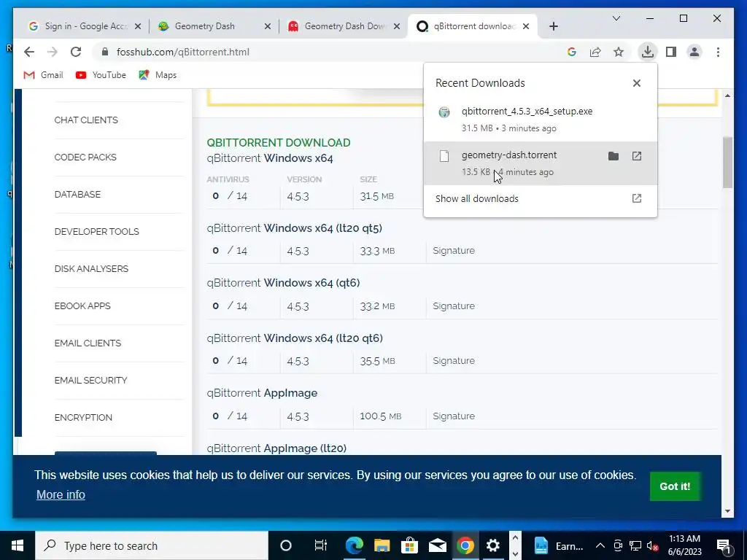Accept cookies with Got it! button
This screenshot has width=747, height=560.
[x=675, y=486]
